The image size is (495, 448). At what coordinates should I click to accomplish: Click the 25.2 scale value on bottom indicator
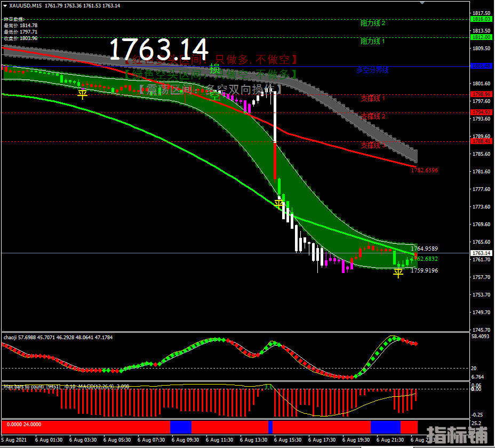tap(476, 423)
